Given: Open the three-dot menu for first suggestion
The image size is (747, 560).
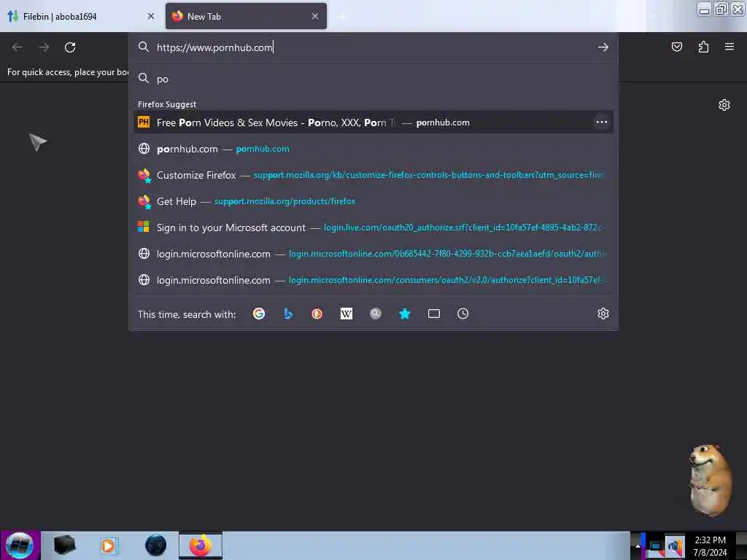Looking at the screenshot, I should 602,122.
